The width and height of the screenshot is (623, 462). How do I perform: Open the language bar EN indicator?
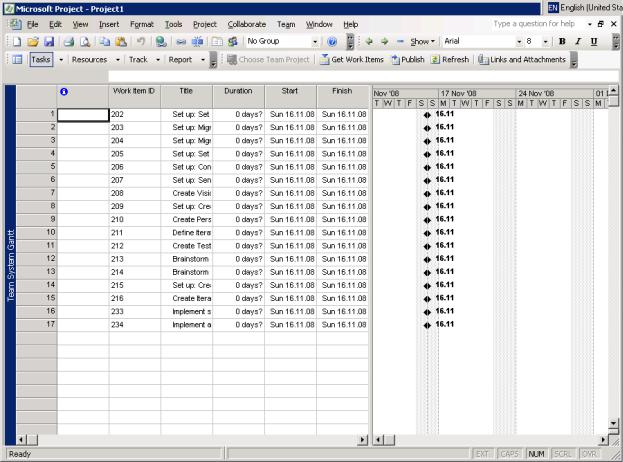[x=553, y=7]
